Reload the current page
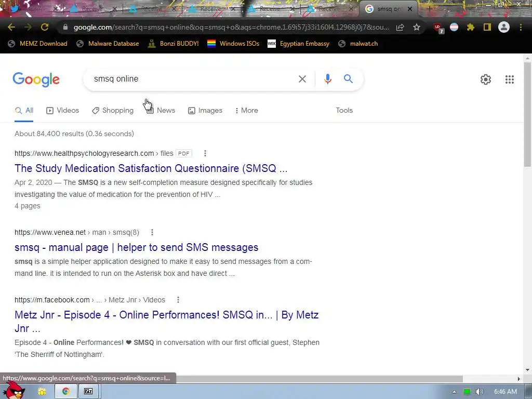This screenshot has width=532, height=399. 45,27
